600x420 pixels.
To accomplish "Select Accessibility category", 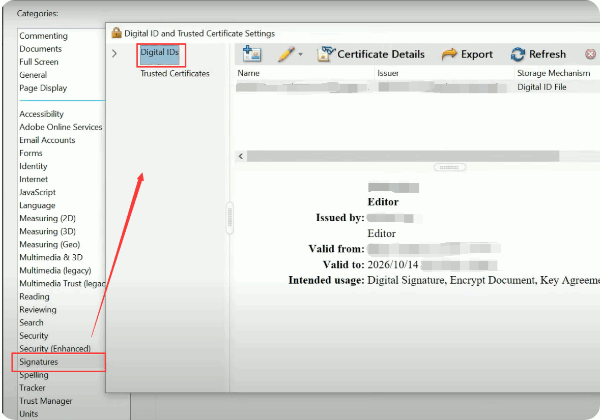I will pyautogui.click(x=42, y=114).
